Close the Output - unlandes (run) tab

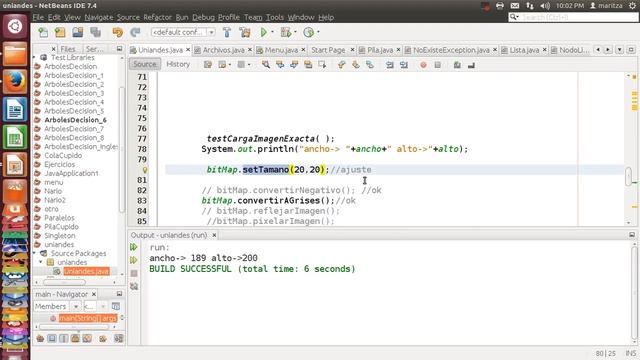[x=214, y=235]
